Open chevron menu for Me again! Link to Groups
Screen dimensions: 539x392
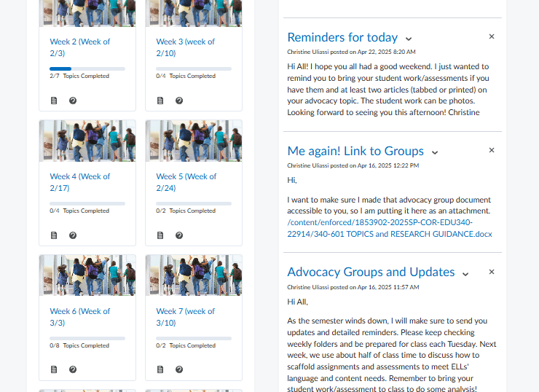435,153
